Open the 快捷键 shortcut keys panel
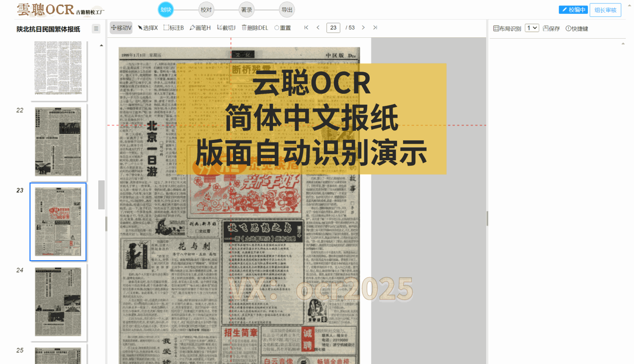 576,27
